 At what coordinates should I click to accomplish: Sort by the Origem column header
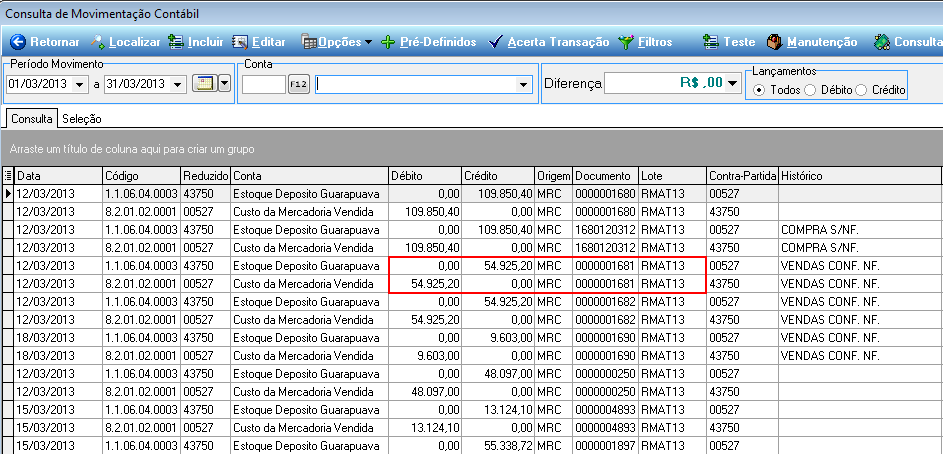[554, 176]
